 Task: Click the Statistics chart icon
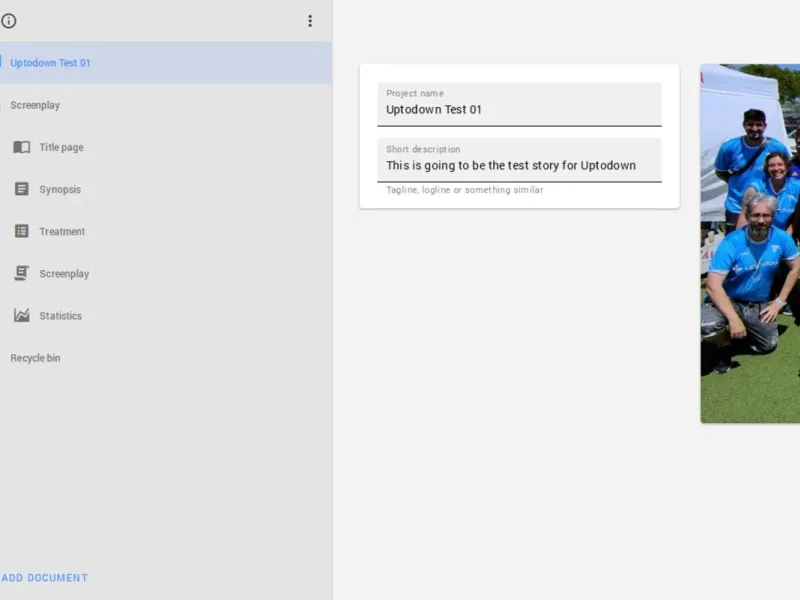[x=21, y=315]
